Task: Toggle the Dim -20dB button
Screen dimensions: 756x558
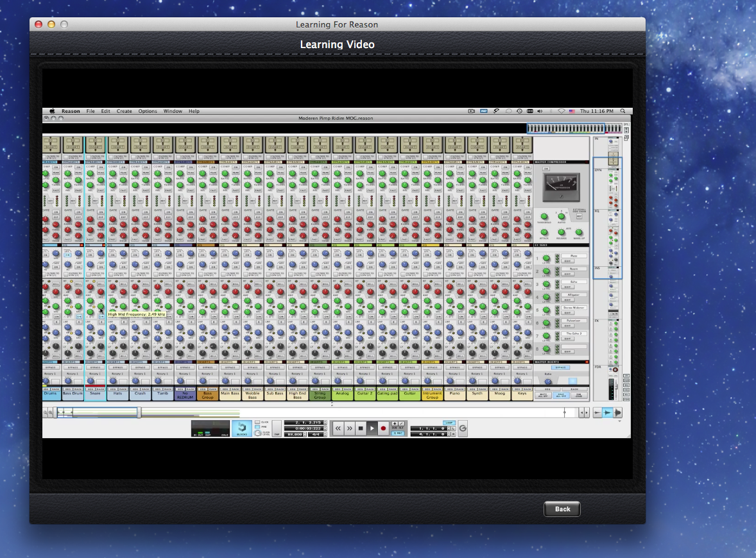Action: click(x=579, y=395)
